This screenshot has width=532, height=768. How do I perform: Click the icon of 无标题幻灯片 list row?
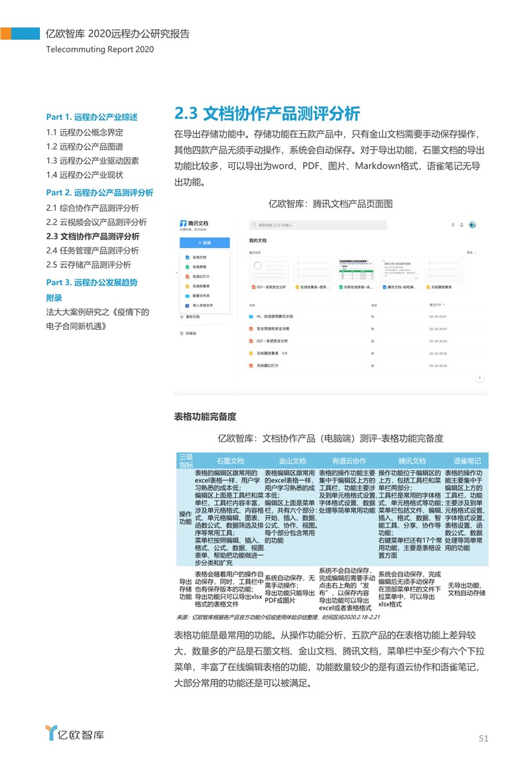point(252,366)
